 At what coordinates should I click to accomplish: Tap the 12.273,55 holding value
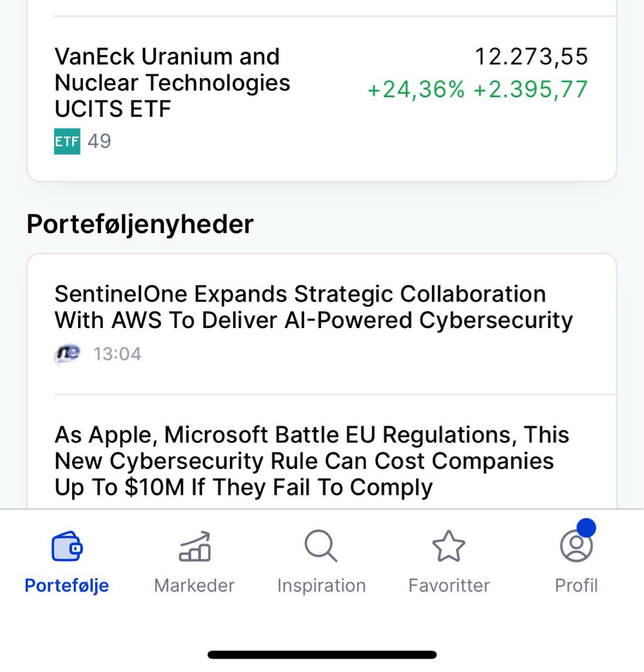click(x=532, y=56)
